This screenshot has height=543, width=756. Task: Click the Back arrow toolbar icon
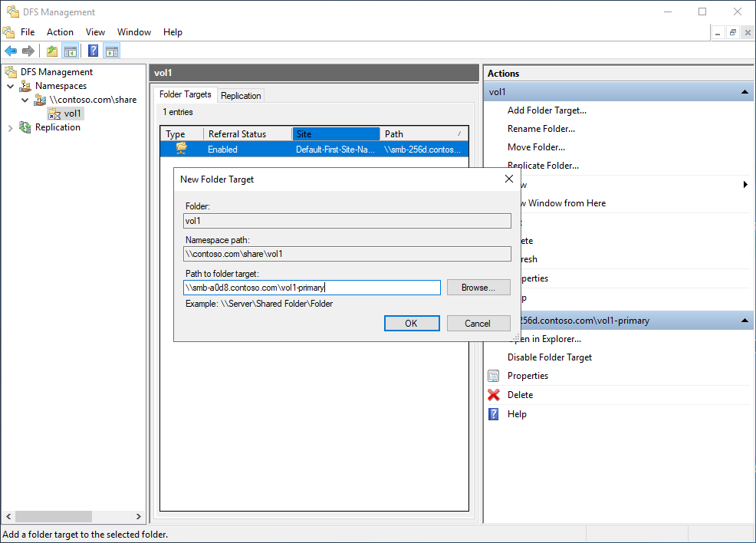click(x=11, y=51)
